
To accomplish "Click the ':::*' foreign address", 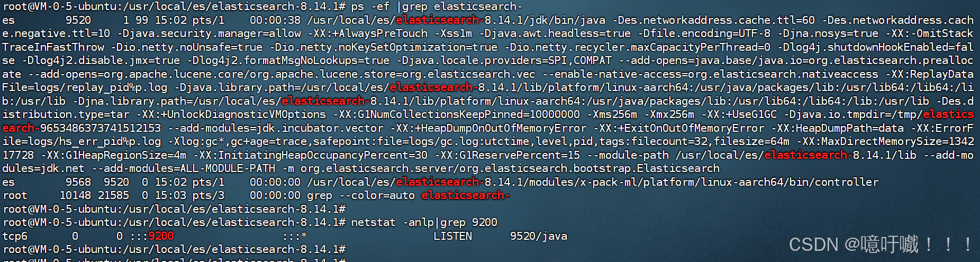I will 295,236.
